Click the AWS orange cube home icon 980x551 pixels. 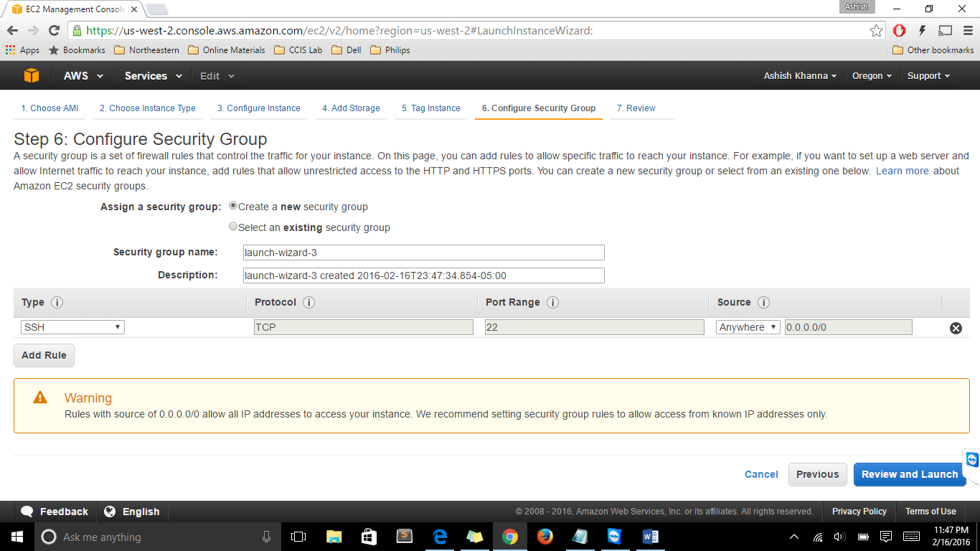(x=31, y=76)
